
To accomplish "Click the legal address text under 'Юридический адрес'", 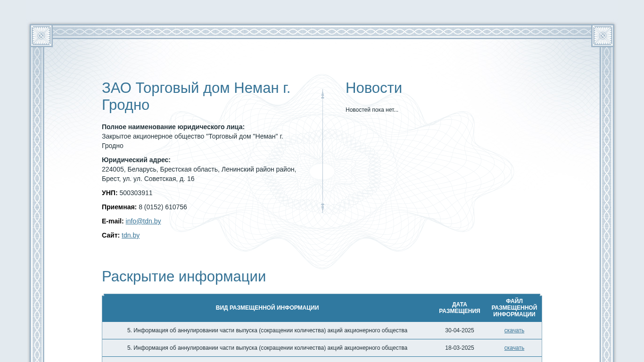I will (198, 174).
